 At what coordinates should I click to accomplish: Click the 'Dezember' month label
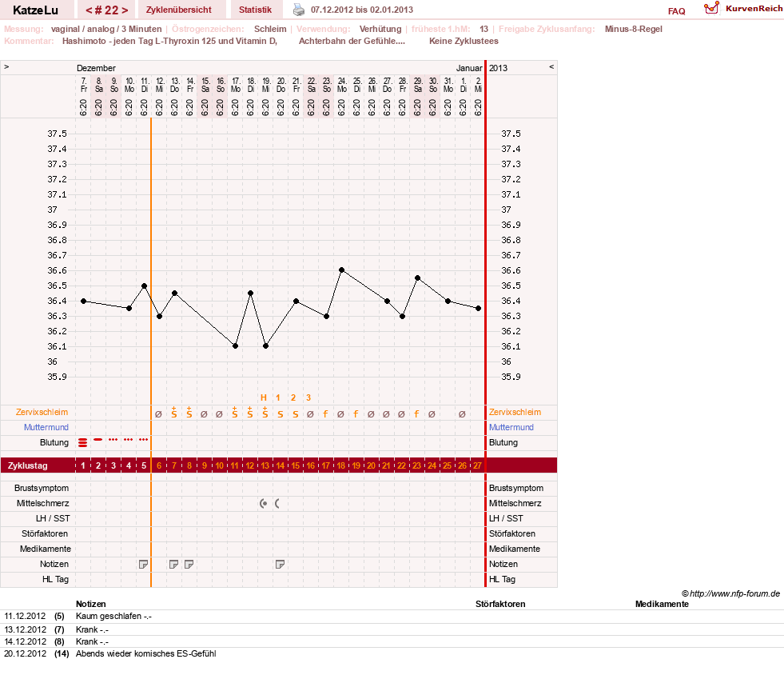96,68
